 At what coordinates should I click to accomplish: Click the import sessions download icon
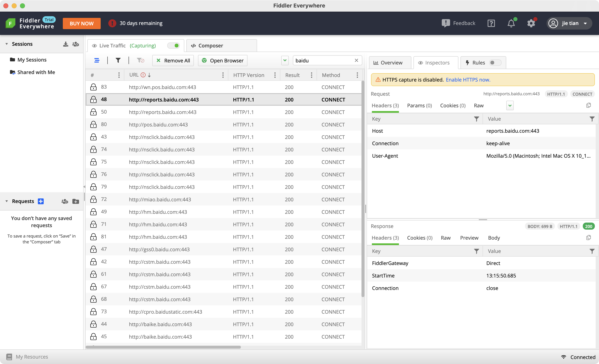pos(65,44)
